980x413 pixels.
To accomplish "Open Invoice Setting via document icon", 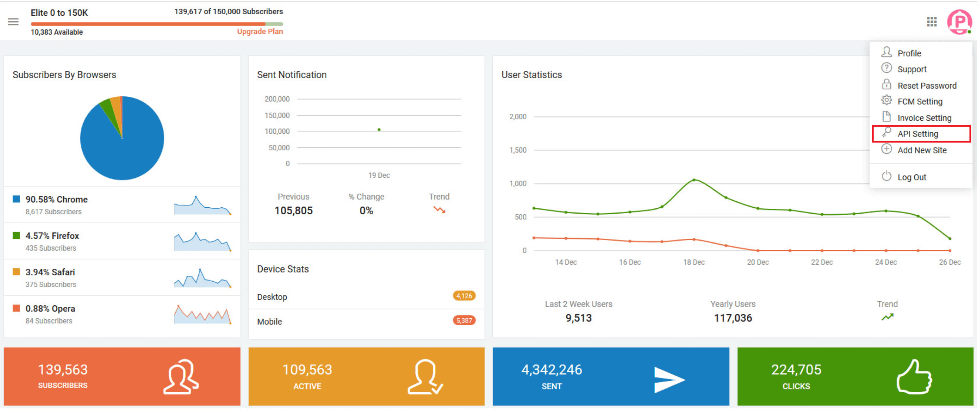I will [888, 117].
